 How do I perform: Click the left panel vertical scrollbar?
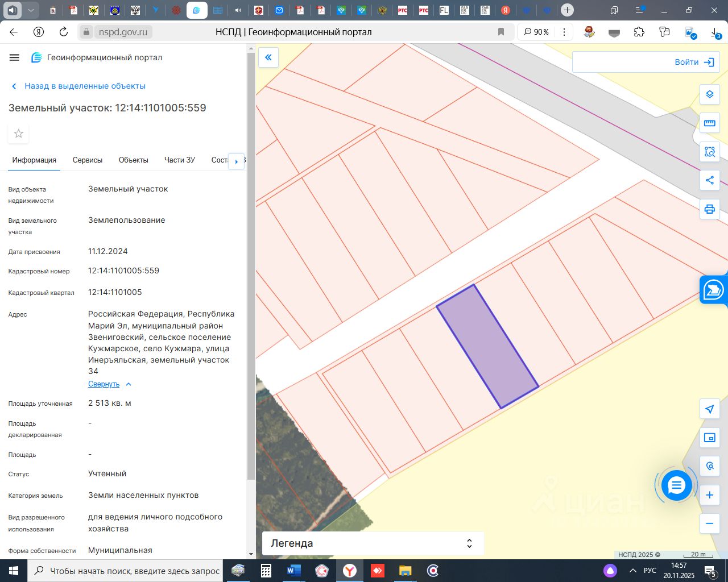[x=251, y=267]
